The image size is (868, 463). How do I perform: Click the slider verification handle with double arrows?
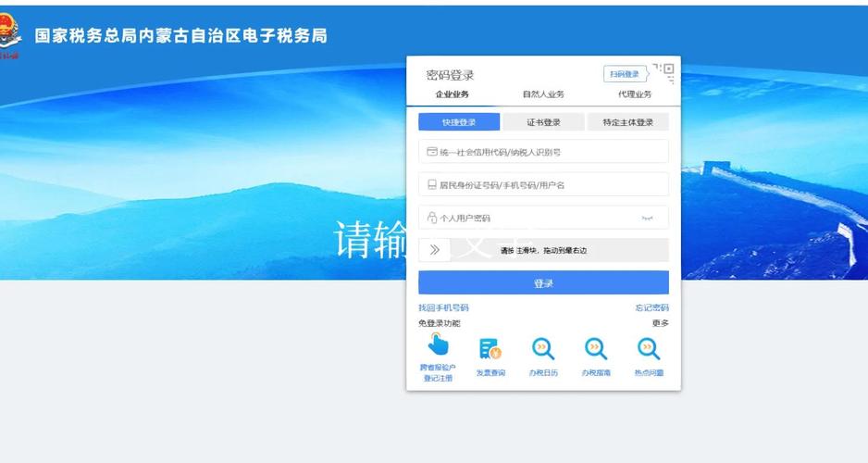pyautogui.click(x=435, y=250)
